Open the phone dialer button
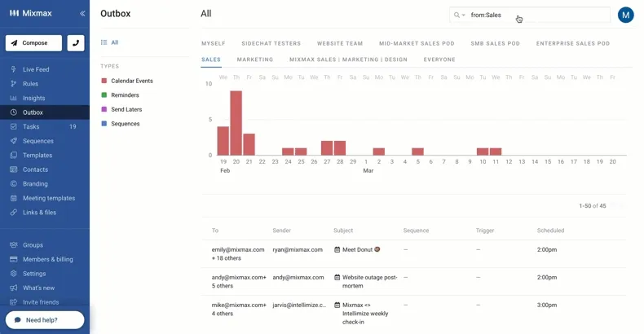Image resolution: width=644 pixels, height=334 pixels. pyautogui.click(x=76, y=42)
